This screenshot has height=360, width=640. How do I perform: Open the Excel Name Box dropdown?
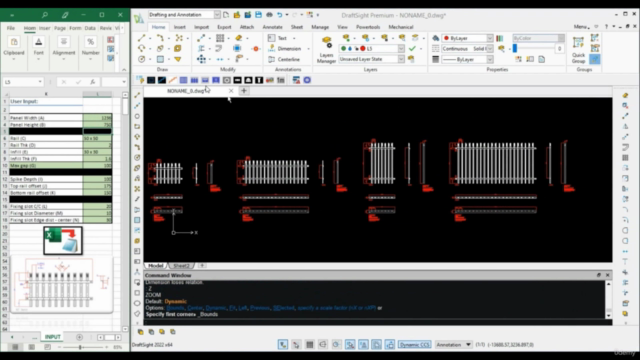click(40, 82)
